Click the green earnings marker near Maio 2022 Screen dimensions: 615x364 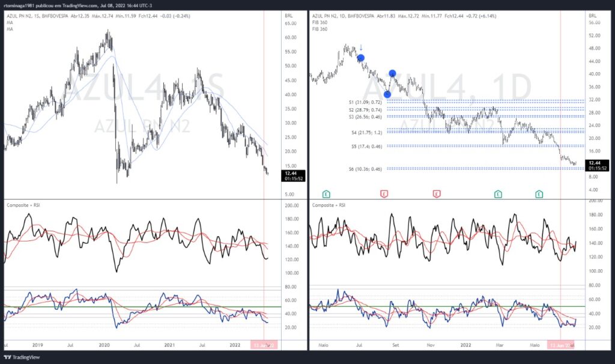[539, 194]
